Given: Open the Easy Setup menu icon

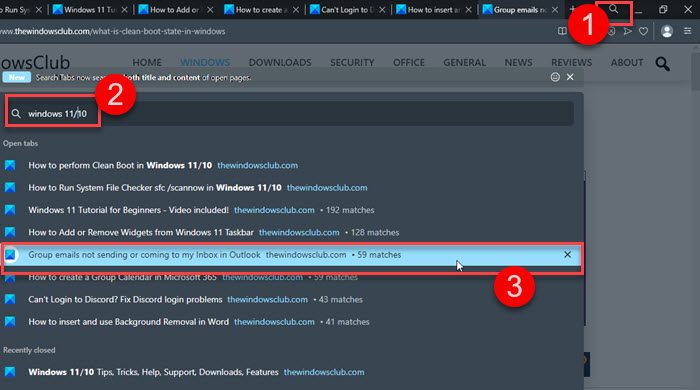Looking at the screenshot, I should pyautogui.click(x=688, y=31).
